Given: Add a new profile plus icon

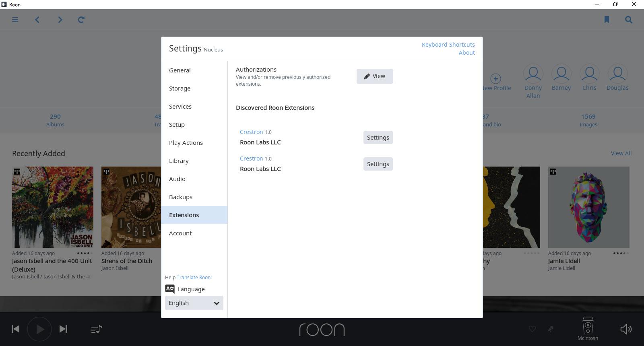Looking at the screenshot, I should pos(495,78).
